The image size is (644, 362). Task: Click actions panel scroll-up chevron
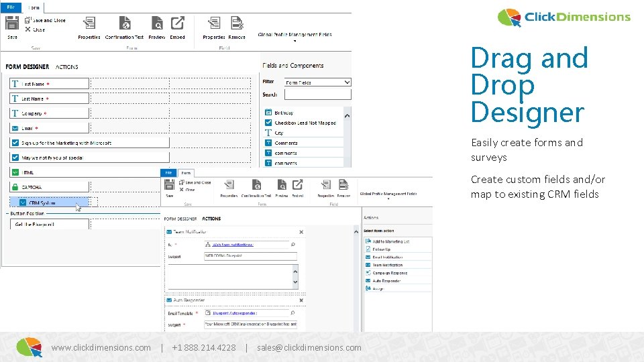pyautogui.click(x=356, y=233)
